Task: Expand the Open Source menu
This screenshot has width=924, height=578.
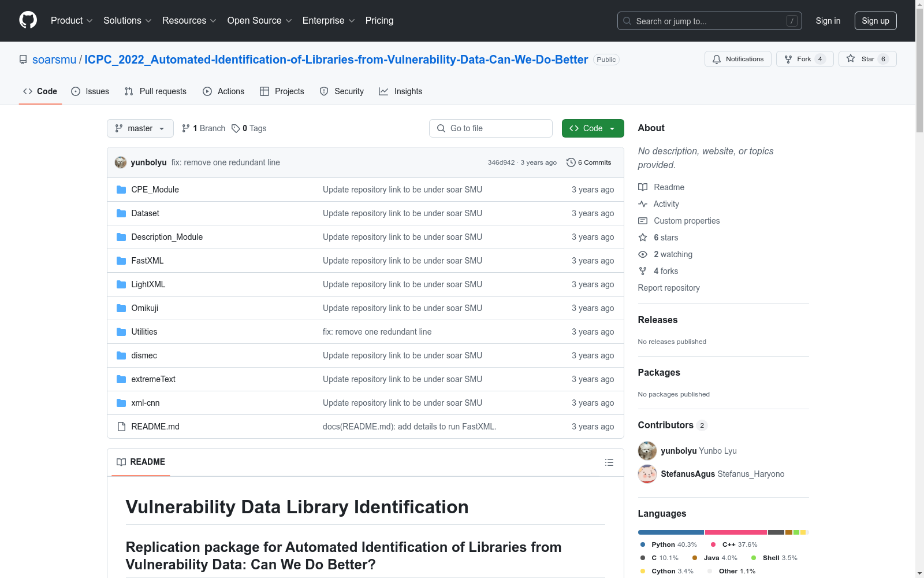Action: (x=260, y=20)
